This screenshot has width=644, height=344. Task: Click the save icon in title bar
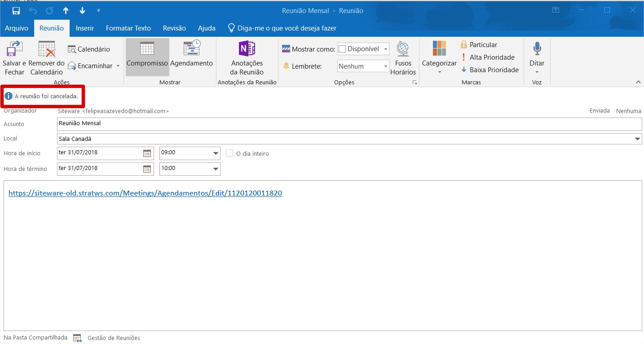coord(16,11)
